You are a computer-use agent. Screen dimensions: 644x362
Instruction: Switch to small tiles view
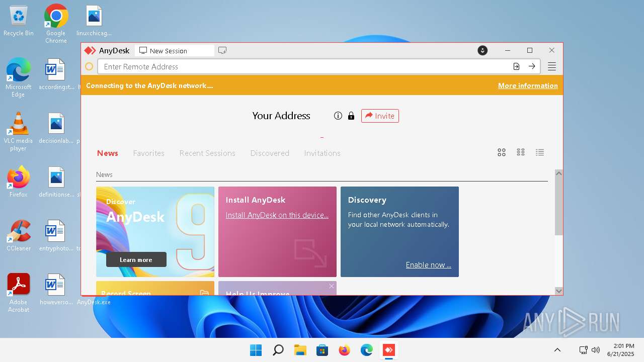521,152
